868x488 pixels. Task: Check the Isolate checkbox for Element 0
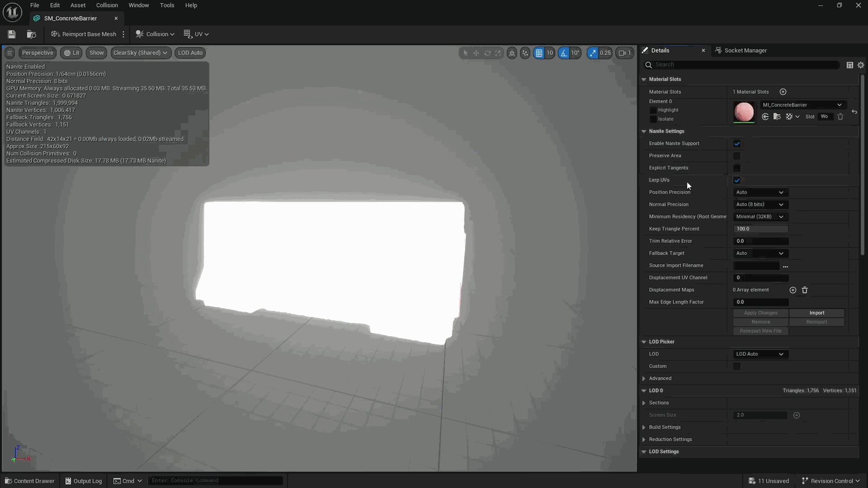pos(653,119)
